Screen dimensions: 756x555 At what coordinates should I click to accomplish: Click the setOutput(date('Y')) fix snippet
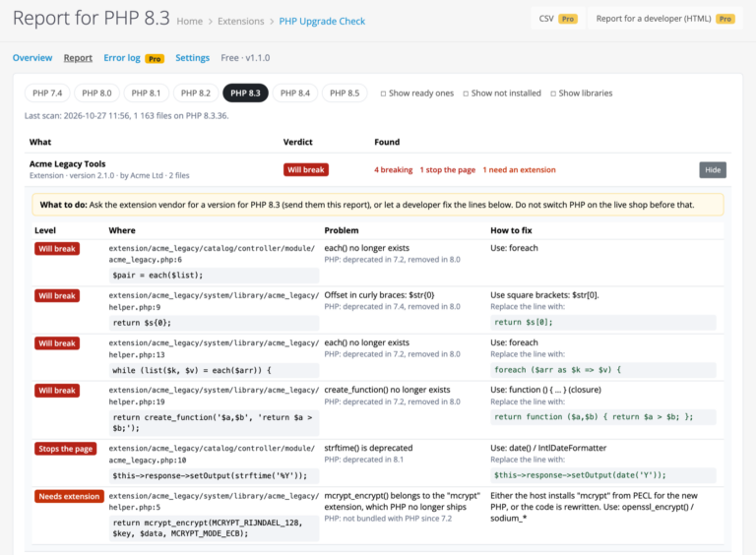pos(603,475)
